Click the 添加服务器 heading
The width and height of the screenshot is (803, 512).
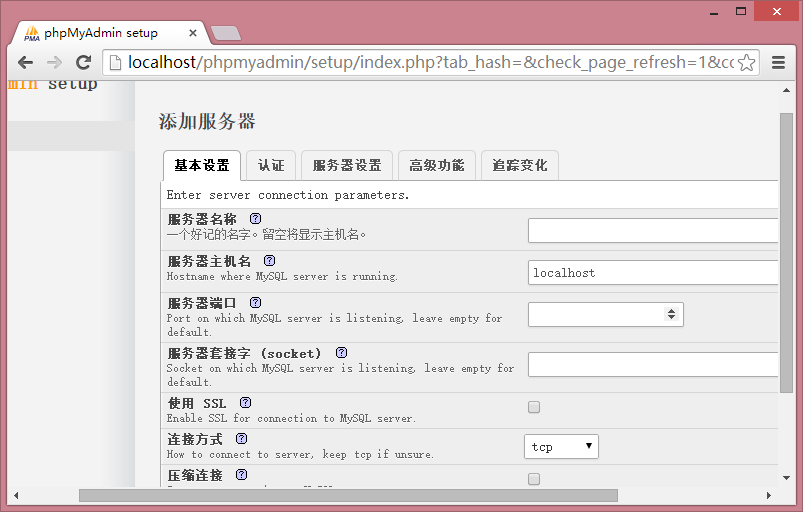[x=207, y=121]
